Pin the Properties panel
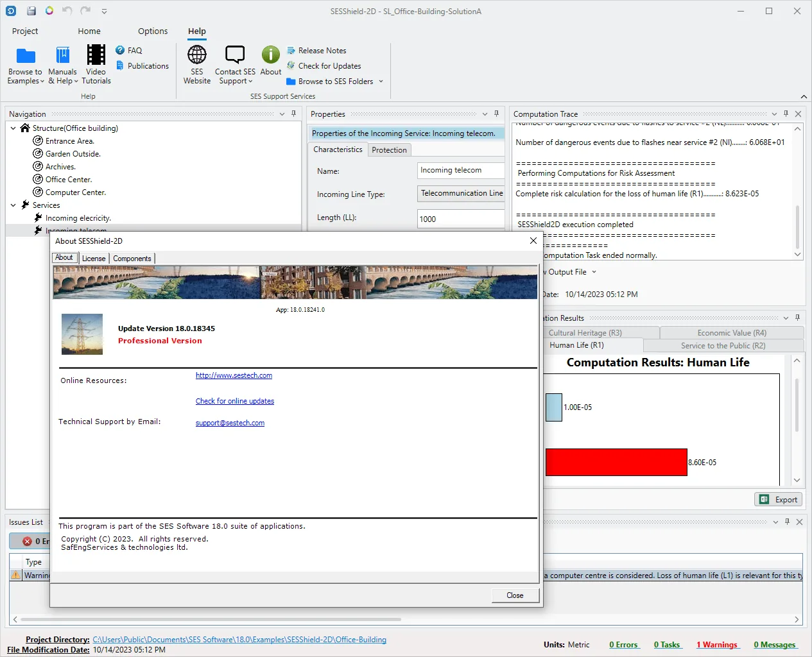This screenshot has height=657, width=812. 496,114
